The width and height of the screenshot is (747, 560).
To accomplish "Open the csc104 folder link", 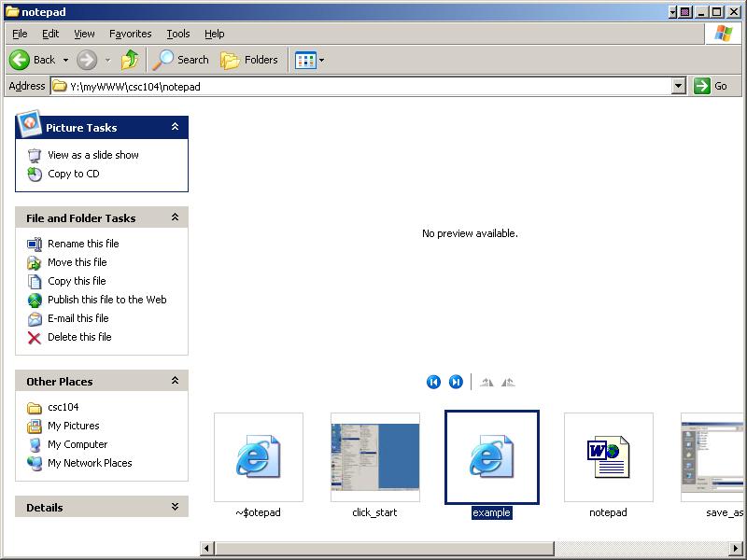I will click(63, 407).
